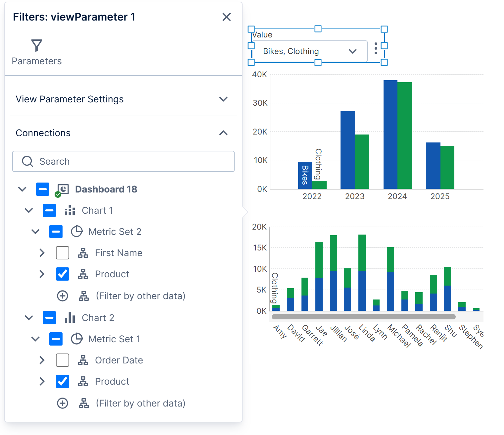This screenshot has width=504, height=435.
Task: Click the Chart 2 bar chart icon
Action: [70, 318]
